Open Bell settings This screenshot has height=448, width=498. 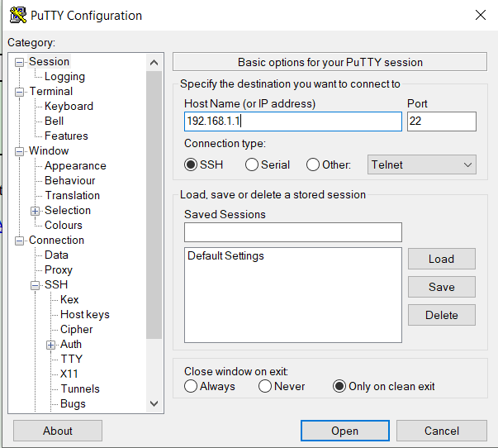[x=54, y=122]
